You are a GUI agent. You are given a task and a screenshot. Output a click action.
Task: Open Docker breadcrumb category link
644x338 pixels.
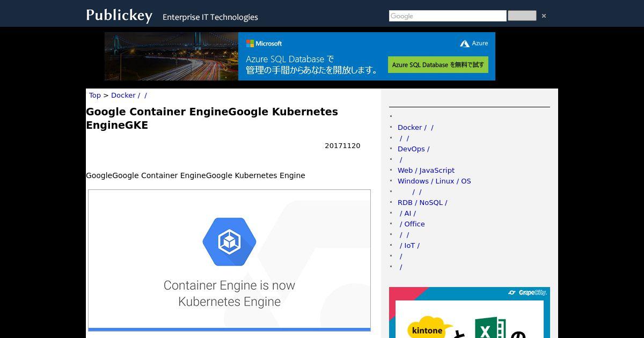(129, 95)
